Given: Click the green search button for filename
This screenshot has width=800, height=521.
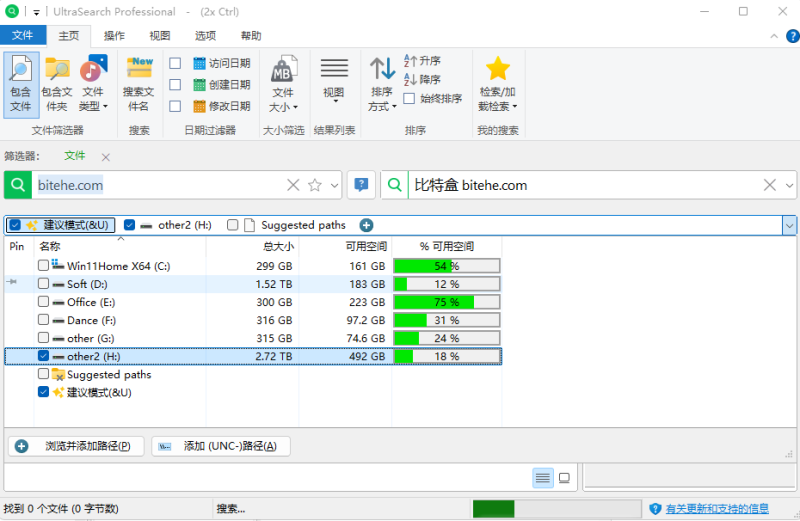Looking at the screenshot, I should pyautogui.click(x=18, y=185).
